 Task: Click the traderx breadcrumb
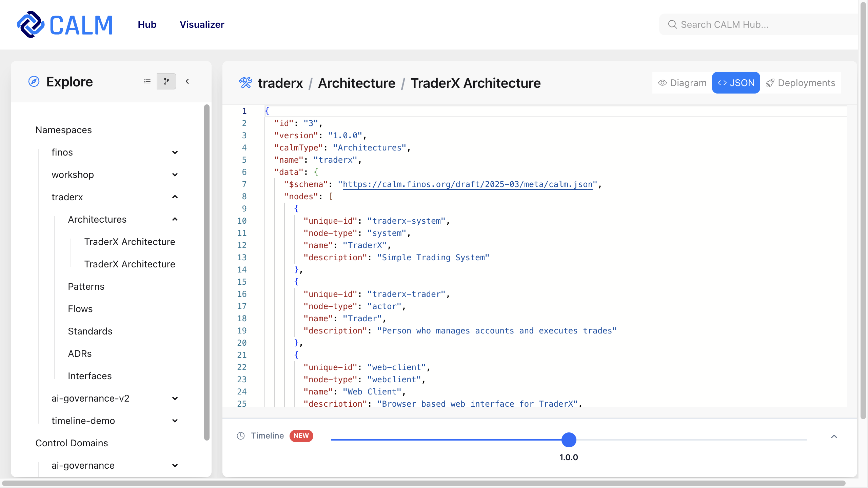pyautogui.click(x=280, y=83)
